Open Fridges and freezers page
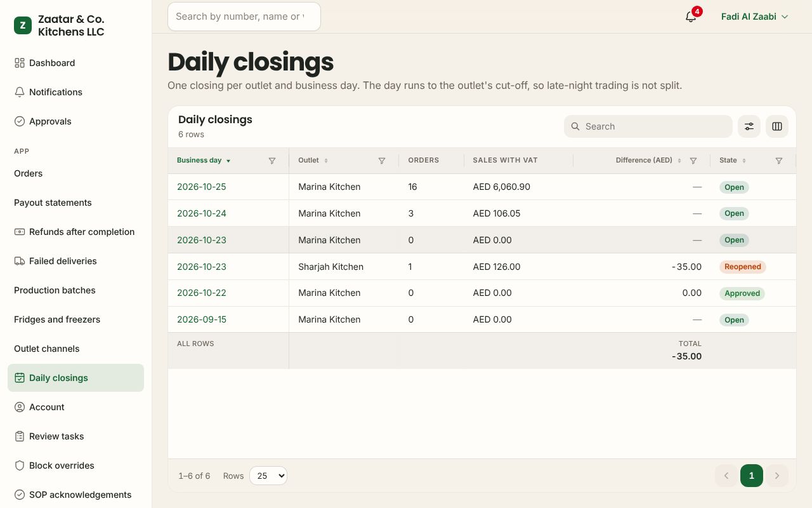This screenshot has width=812, height=508. tap(75, 319)
